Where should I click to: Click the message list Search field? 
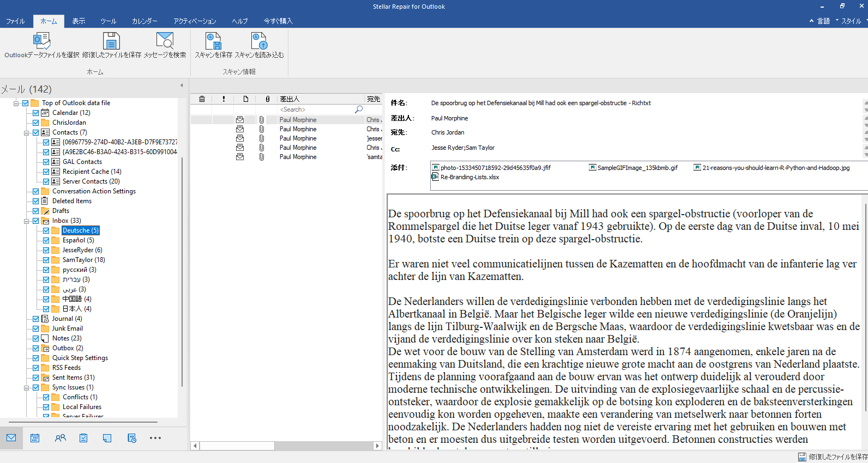316,109
